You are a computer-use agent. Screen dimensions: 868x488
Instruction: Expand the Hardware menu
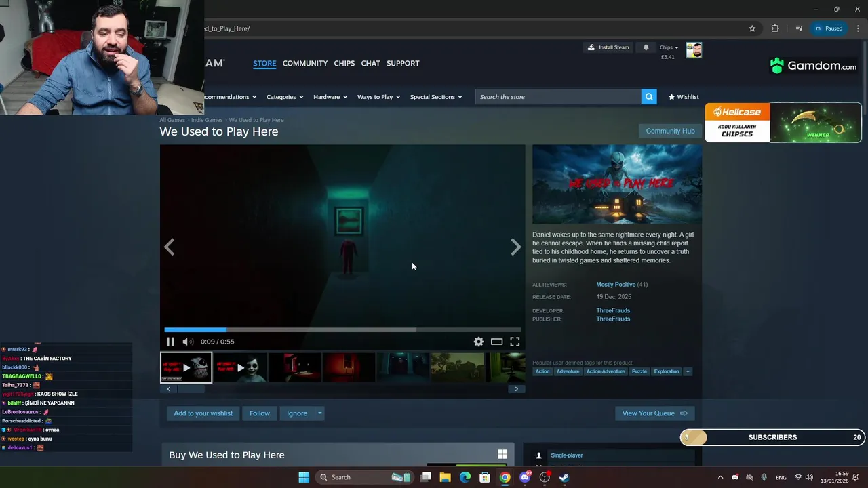(x=330, y=97)
